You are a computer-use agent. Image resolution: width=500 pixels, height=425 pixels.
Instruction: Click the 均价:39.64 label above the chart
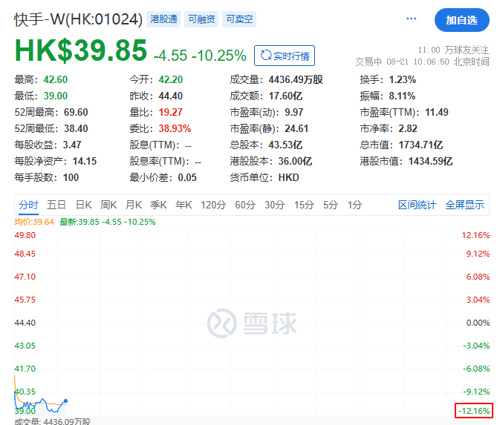pos(34,222)
